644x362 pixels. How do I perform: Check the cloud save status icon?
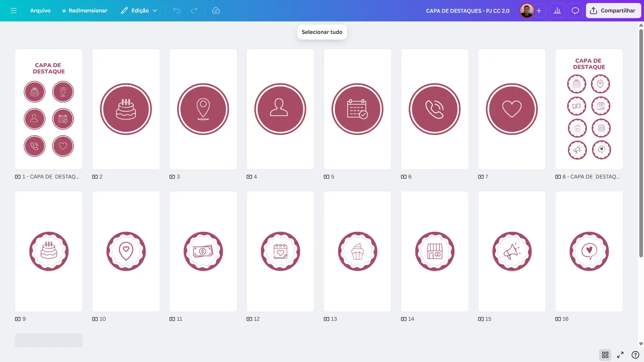pos(216,10)
